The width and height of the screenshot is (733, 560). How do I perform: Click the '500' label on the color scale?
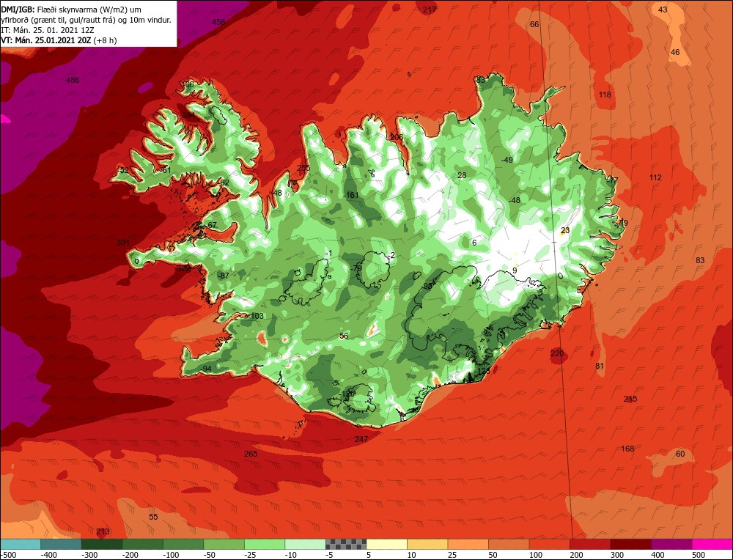pyautogui.click(x=699, y=555)
